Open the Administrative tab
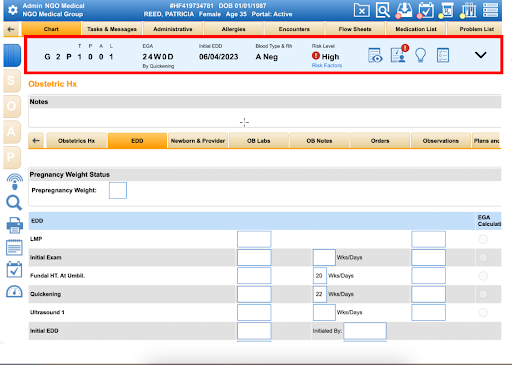The image size is (512, 365). pyautogui.click(x=173, y=29)
